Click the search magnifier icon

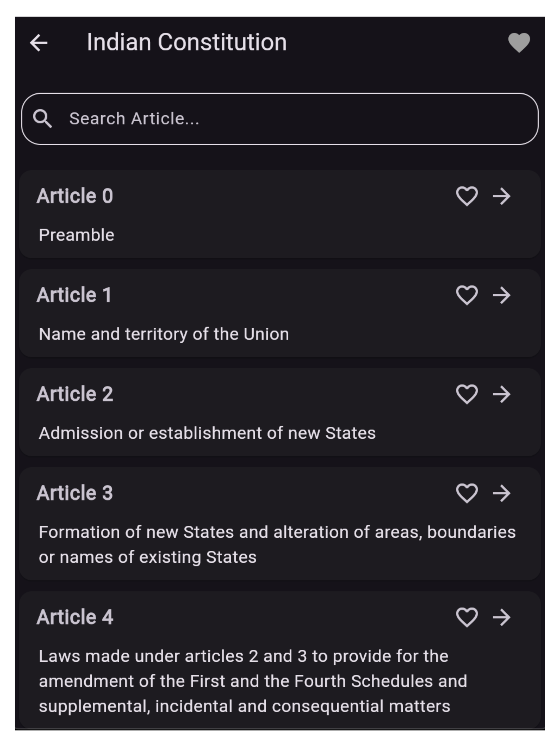43,119
